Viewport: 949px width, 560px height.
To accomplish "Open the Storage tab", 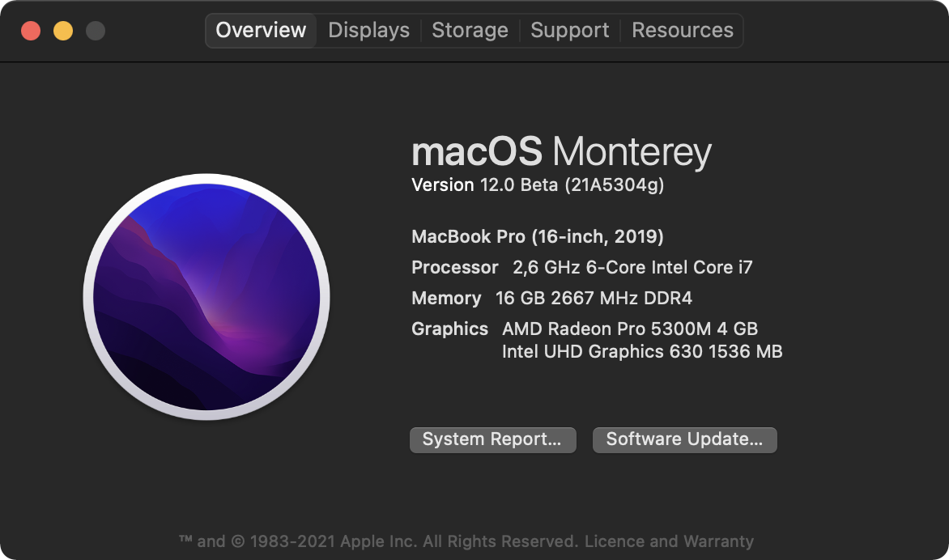I will tap(470, 31).
